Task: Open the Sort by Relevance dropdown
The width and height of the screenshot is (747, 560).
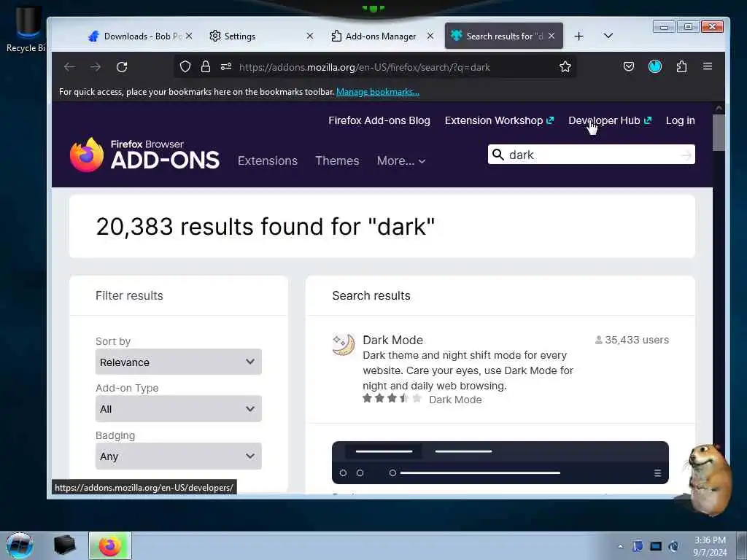Action: 178,362
